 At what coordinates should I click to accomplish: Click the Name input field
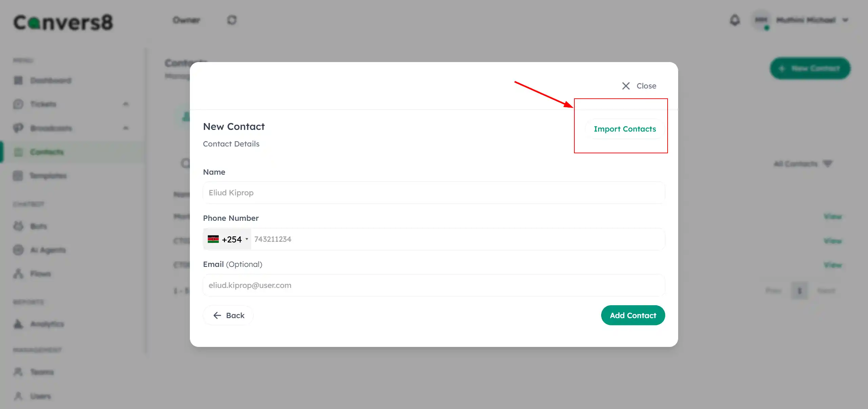(x=433, y=193)
